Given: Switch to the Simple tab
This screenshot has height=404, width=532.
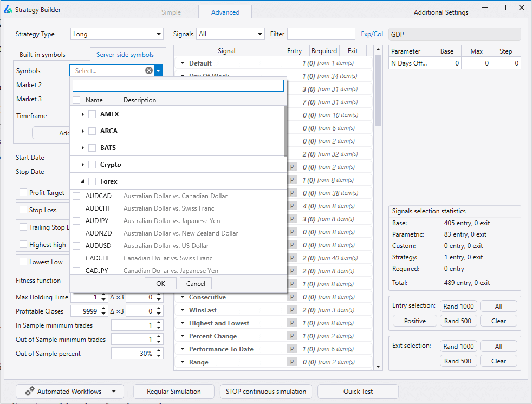Looking at the screenshot, I should coord(171,12).
